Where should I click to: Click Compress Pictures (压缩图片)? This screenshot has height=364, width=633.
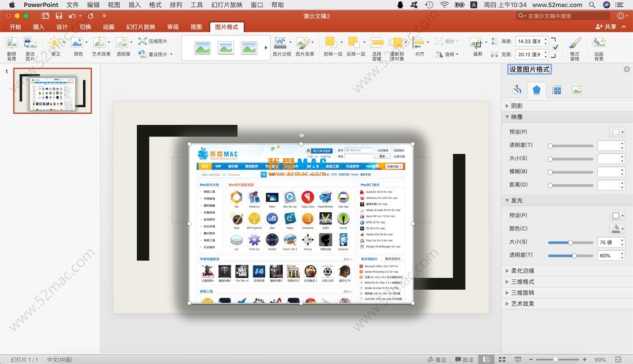point(153,41)
